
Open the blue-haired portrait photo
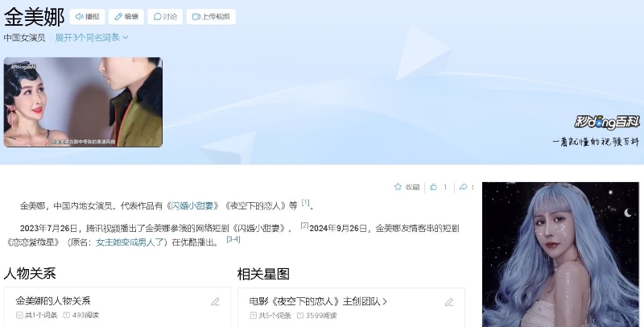point(560,255)
